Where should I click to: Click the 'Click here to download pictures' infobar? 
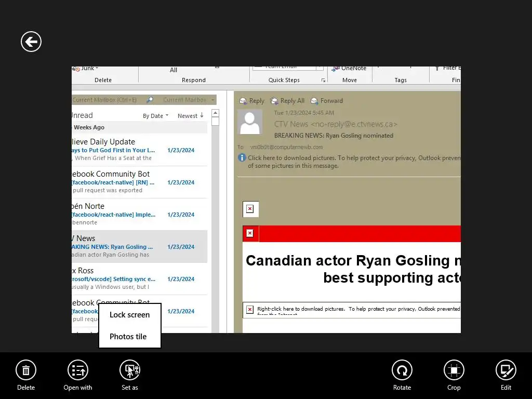click(349, 162)
